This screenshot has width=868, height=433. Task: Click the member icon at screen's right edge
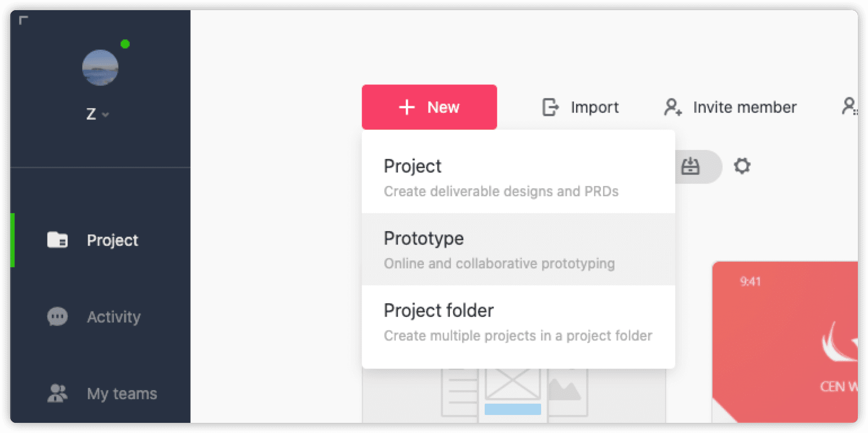tap(851, 107)
